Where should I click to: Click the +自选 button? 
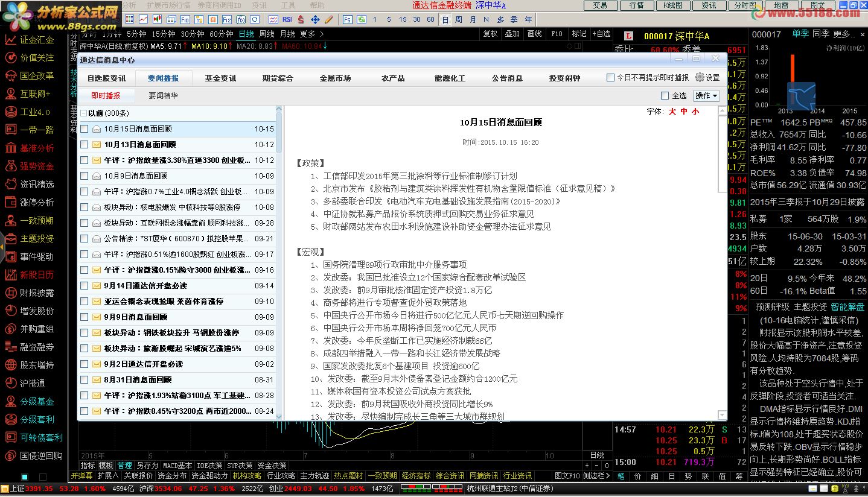click(x=601, y=34)
